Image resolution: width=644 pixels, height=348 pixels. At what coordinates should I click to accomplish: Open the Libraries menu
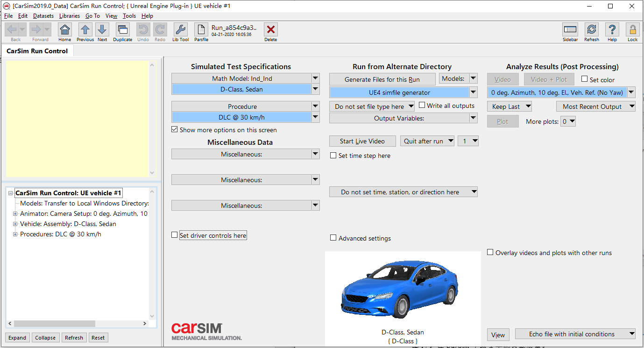coord(70,16)
